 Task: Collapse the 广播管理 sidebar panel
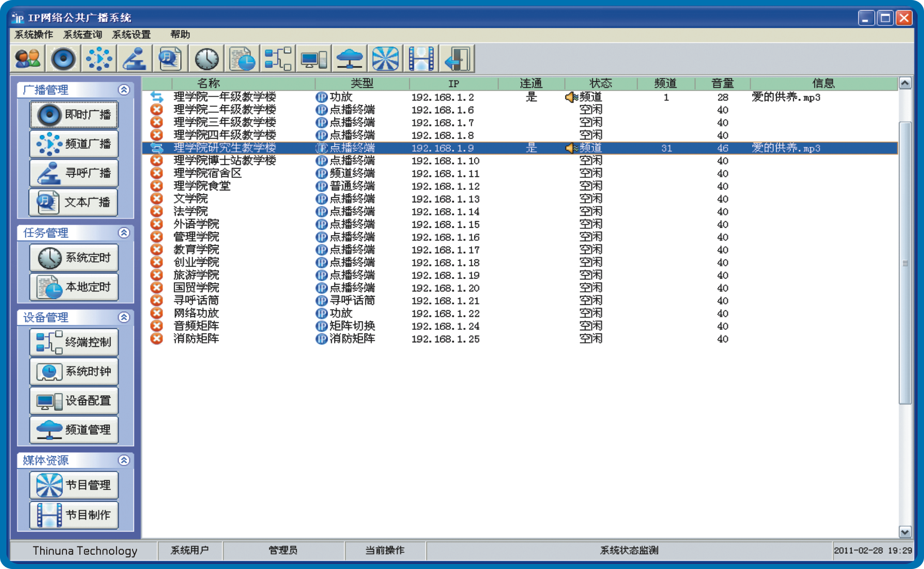[x=124, y=90]
